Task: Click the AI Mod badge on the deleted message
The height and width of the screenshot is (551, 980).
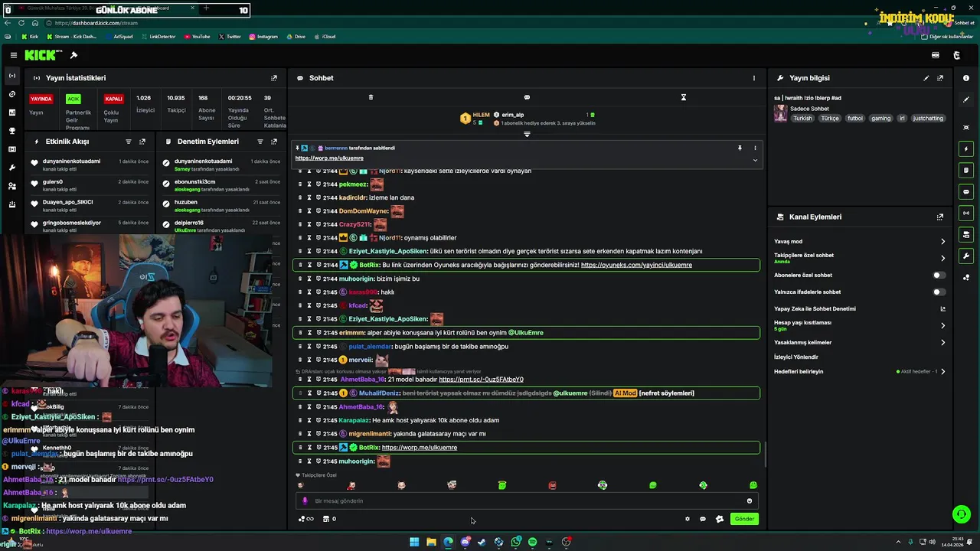Action: click(x=625, y=393)
